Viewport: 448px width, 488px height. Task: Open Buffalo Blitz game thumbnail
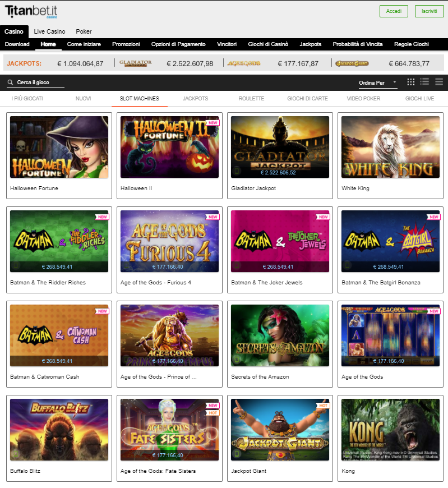[x=59, y=430]
